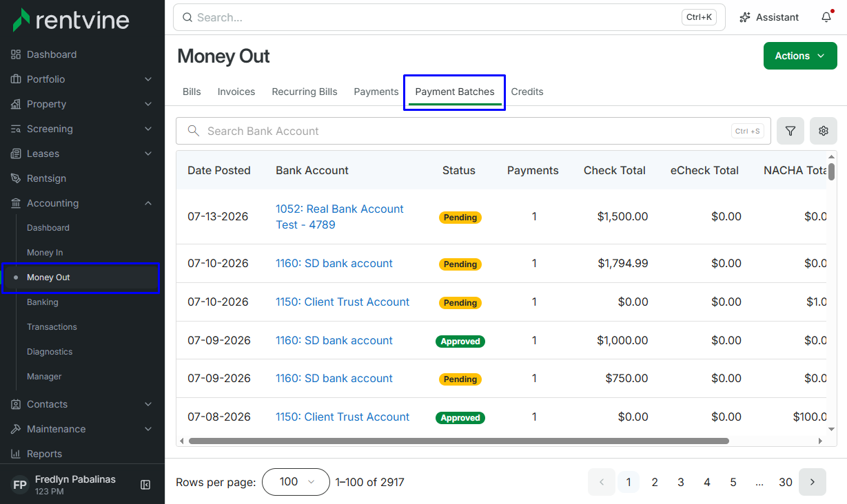Click the Maintenance sidebar icon

point(16,429)
